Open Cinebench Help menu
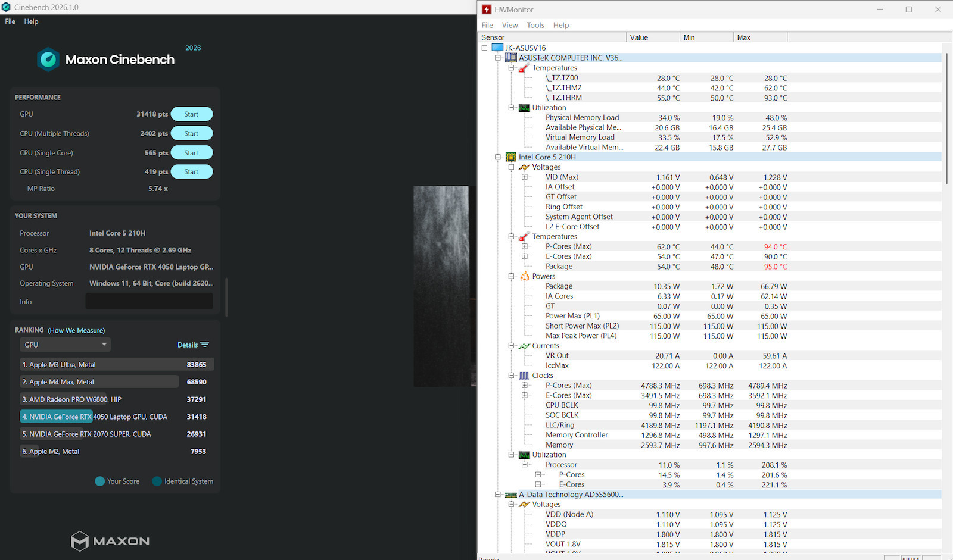Image resolution: width=953 pixels, height=560 pixels. click(31, 21)
